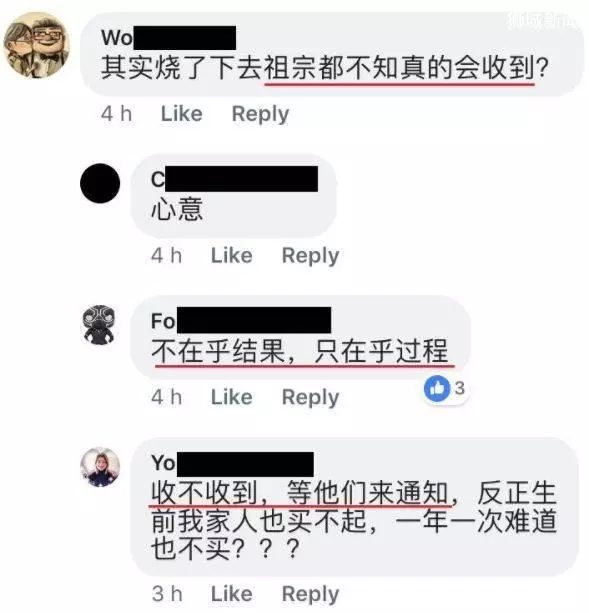This screenshot has width=589, height=613.
Task: Open the profile name starting with Wo
Action: 168,38
